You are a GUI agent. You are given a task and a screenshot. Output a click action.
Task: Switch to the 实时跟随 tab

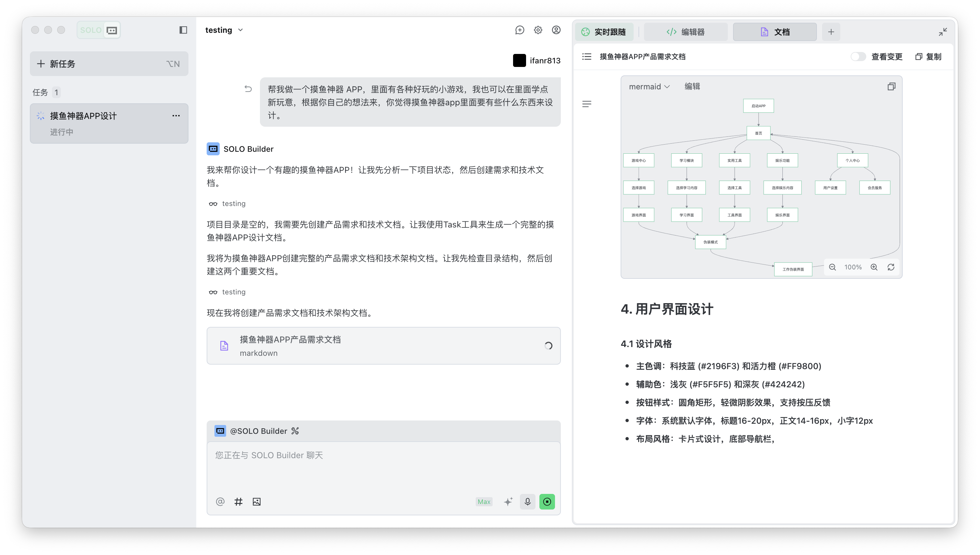coord(604,32)
